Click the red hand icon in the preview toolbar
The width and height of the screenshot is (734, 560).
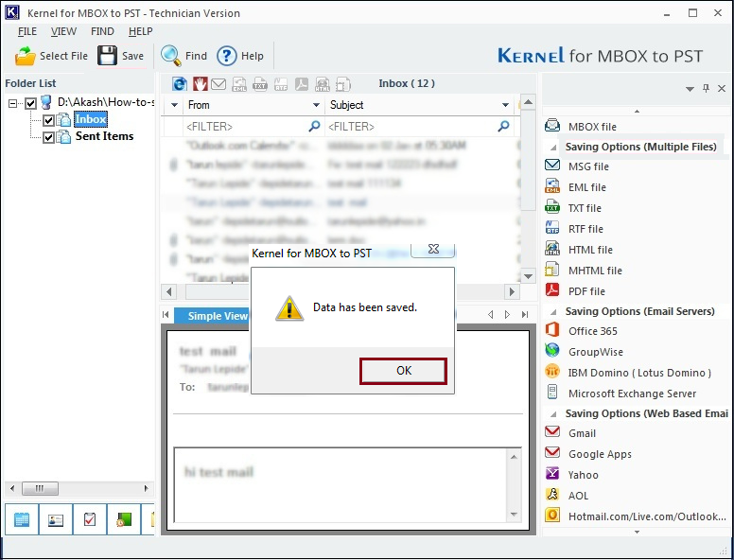[201, 84]
